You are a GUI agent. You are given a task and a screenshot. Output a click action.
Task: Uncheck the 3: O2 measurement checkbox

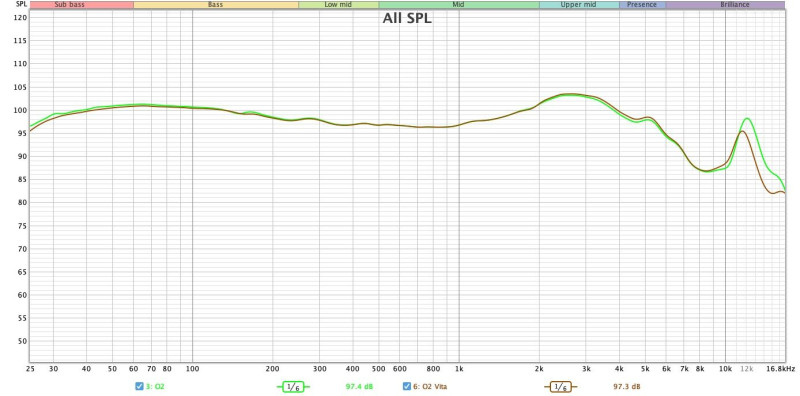pyautogui.click(x=139, y=386)
